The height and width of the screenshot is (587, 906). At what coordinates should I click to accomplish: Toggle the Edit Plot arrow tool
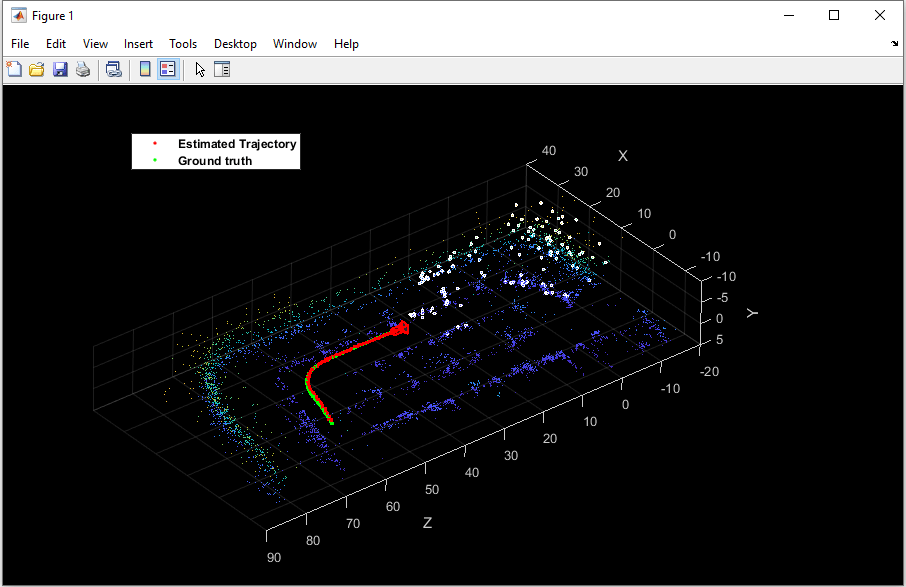(x=200, y=69)
